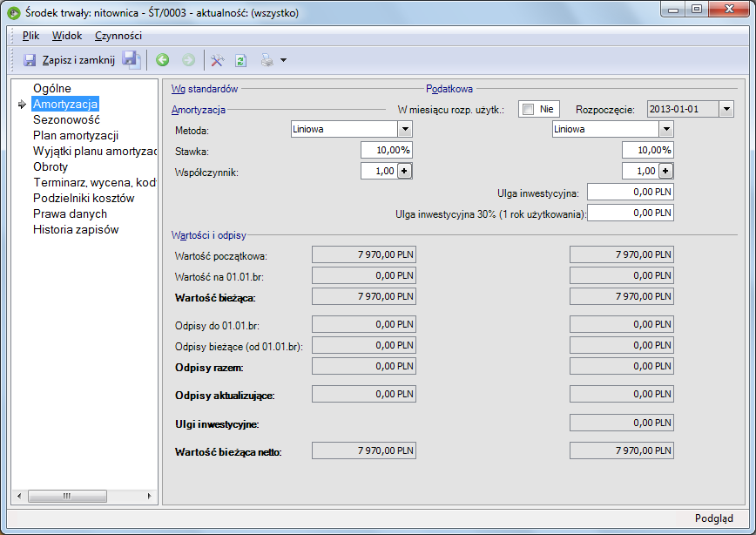
Task: Click the printer icon
Action: pyautogui.click(x=267, y=60)
